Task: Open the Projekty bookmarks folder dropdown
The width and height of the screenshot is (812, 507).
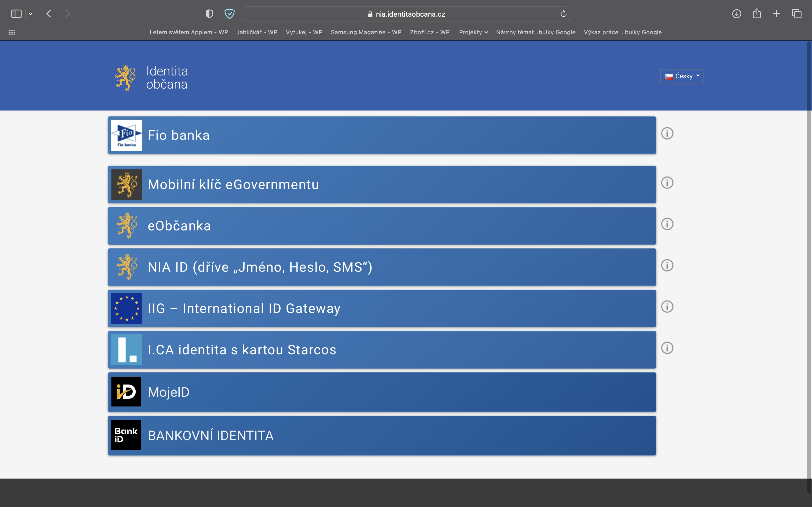Action: pos(473,32)
